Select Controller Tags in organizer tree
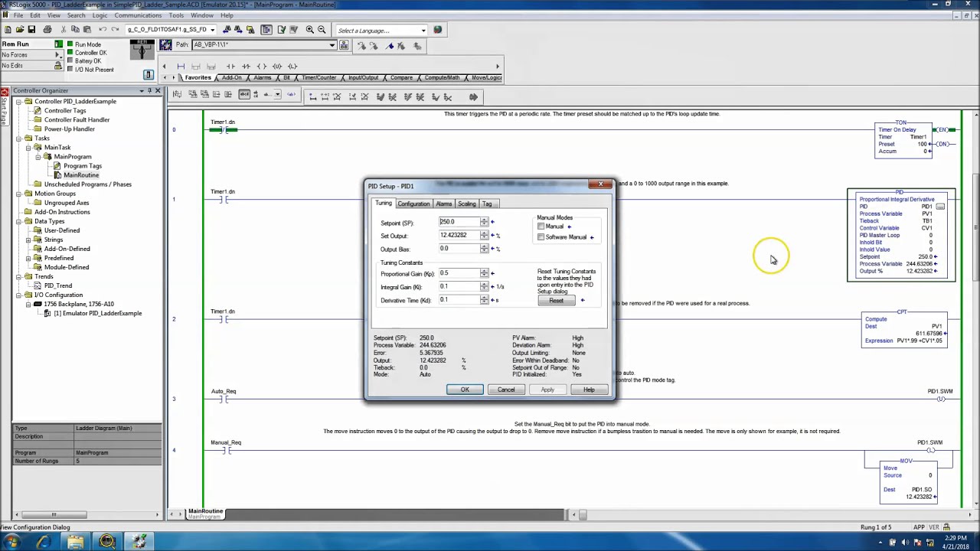 65,111
